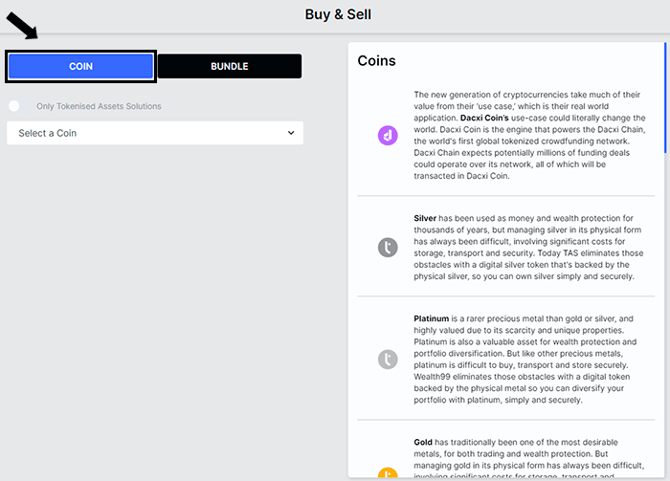
Task: Click the purple Dacxi Coin icon
Action: coord(388,135)
